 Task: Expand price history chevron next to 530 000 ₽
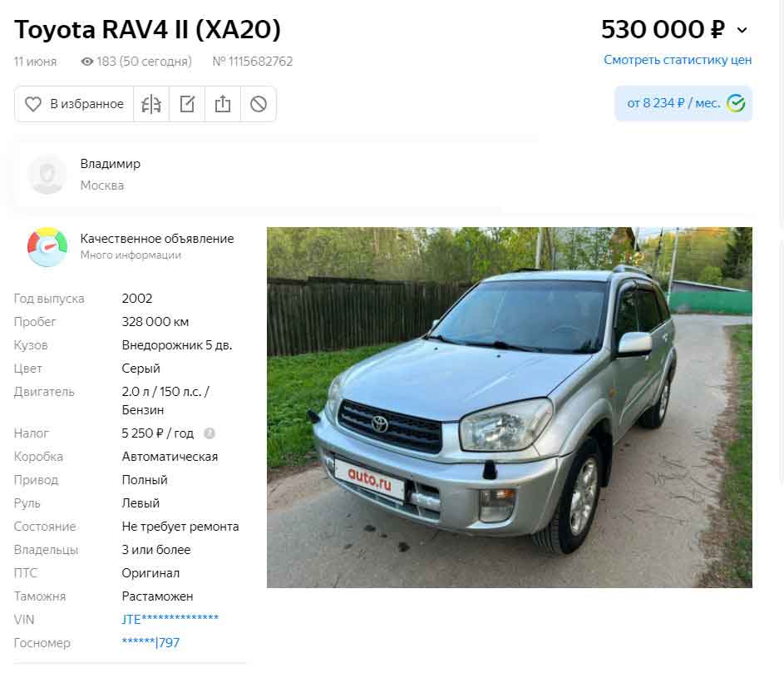pos(742,31)
